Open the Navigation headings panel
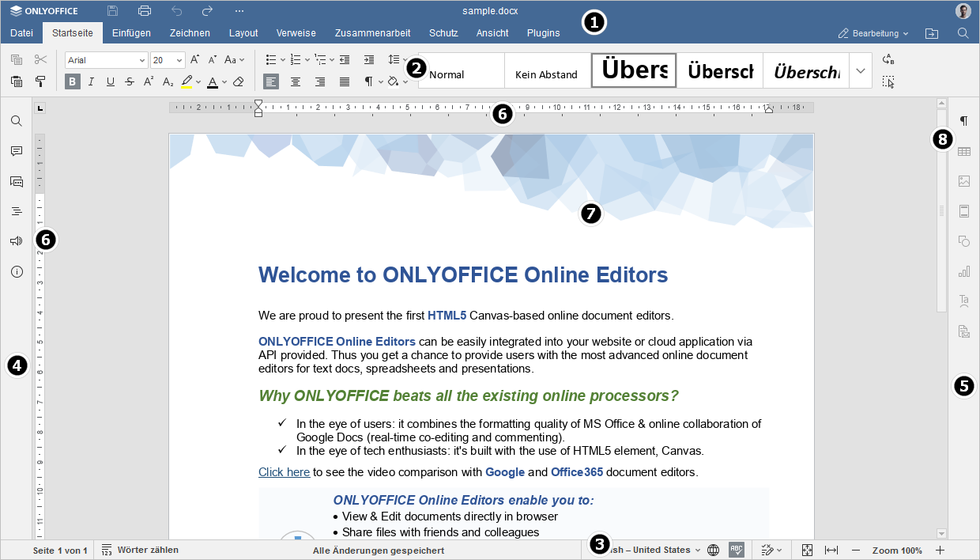The image size is (980, 560). [16, 211]
